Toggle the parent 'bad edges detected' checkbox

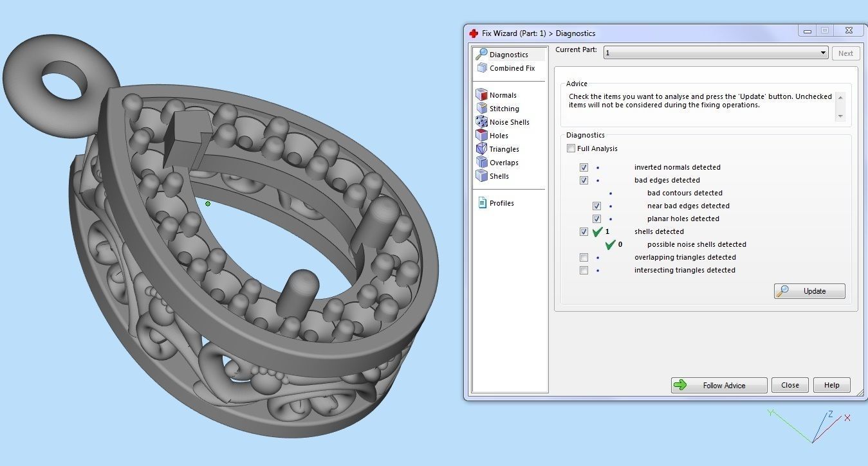pos(584,180)
